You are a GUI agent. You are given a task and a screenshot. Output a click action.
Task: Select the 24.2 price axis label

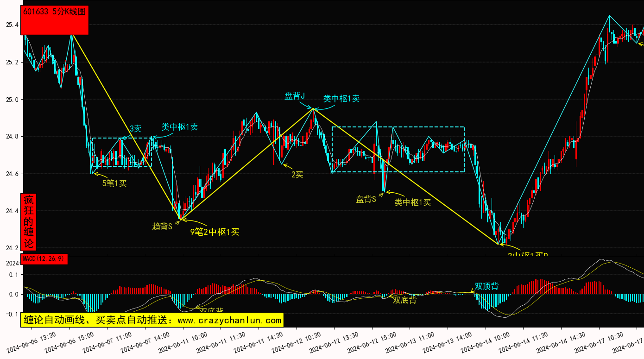tap(12, 248)
